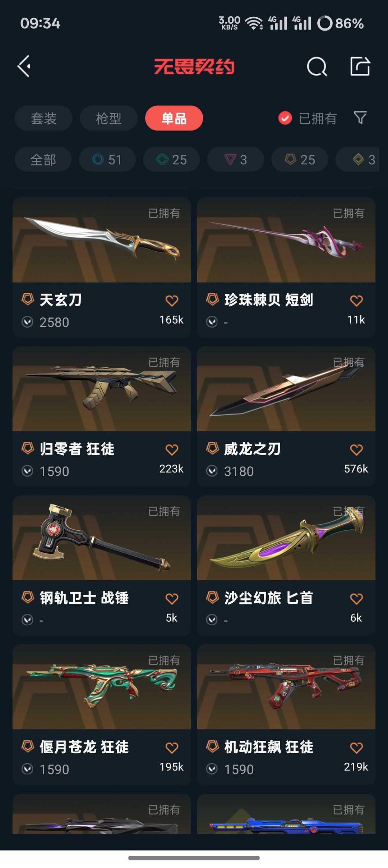Viewport: 388px width, 868px height.
Task: Tap heart icon on 机动狂飙 狂徒
Action: [356, 748]
